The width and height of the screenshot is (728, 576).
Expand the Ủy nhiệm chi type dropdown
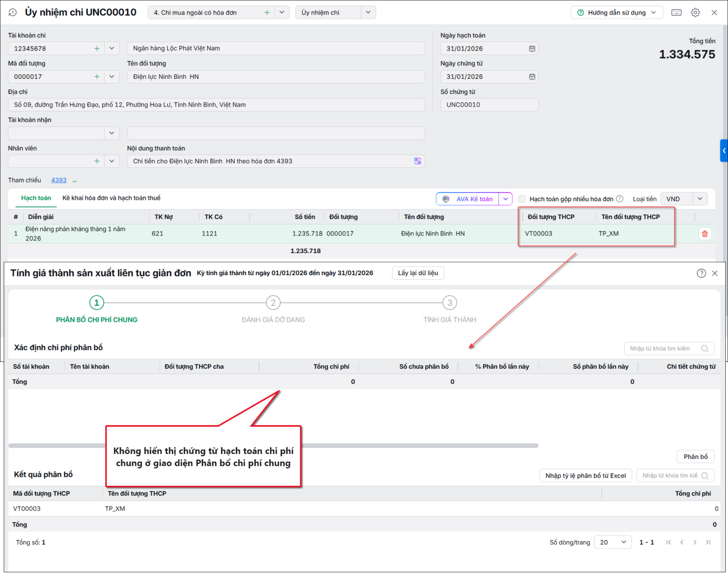pos(368,13)
